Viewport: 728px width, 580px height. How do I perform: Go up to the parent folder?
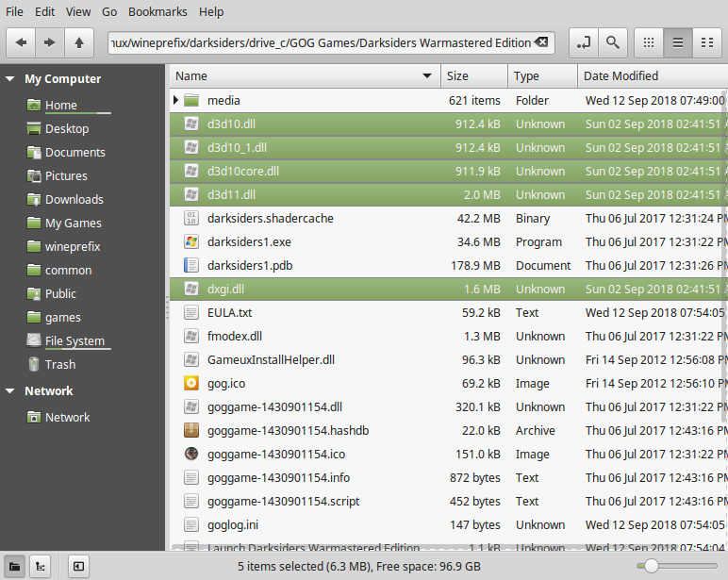tap(79, 43)
